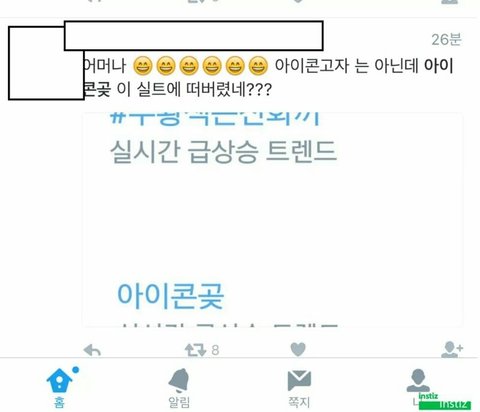Screen dimensions: 480x412
Task: Open the 알림 notifications bell tab
Action: (179, 380)
